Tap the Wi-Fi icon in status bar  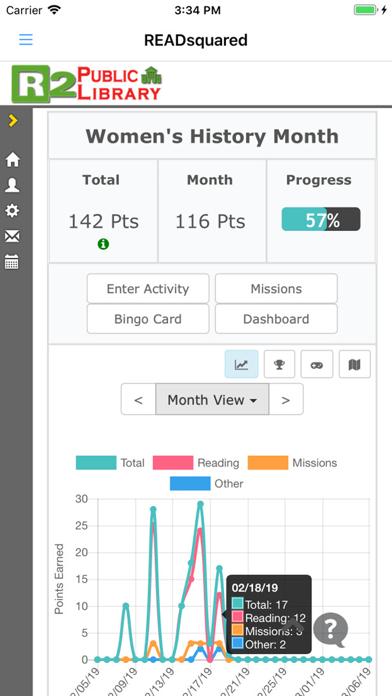pos(54,10)
